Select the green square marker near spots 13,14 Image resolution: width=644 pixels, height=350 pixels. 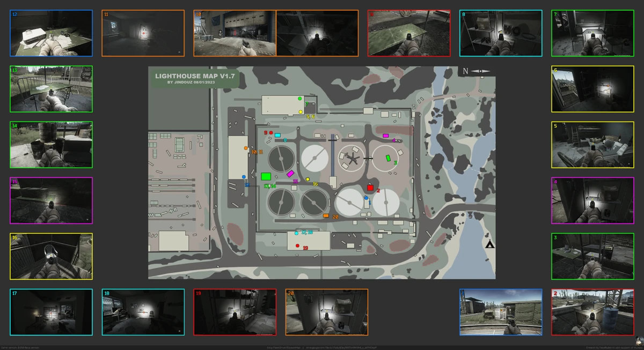[266, 175]
